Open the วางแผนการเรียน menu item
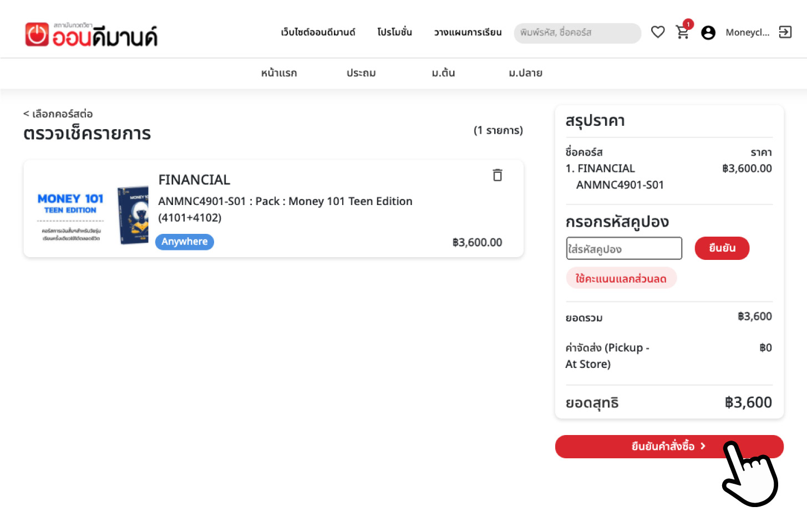 point(468,33)
